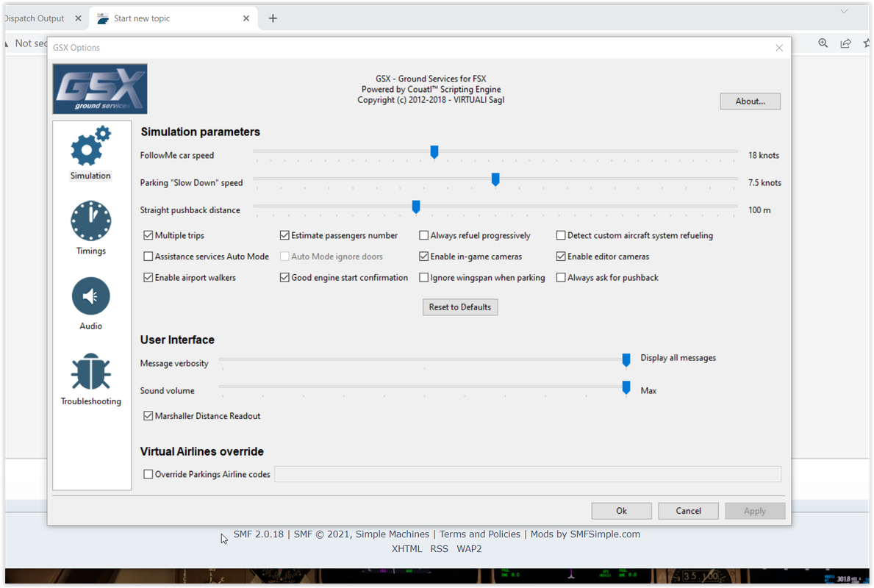
Task: Open the WAP2 footer link
Action: tap(469, 548)
